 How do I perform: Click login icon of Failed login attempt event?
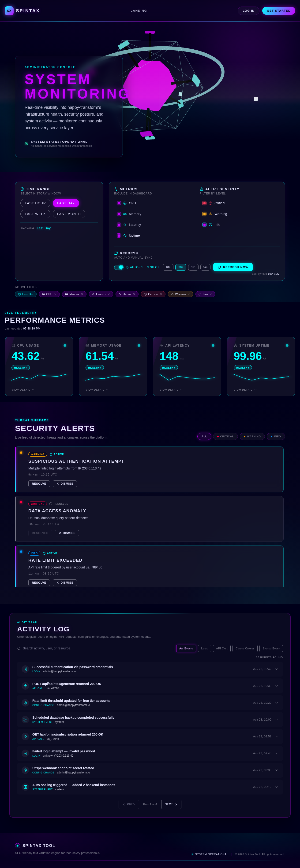tap(25, 753)
